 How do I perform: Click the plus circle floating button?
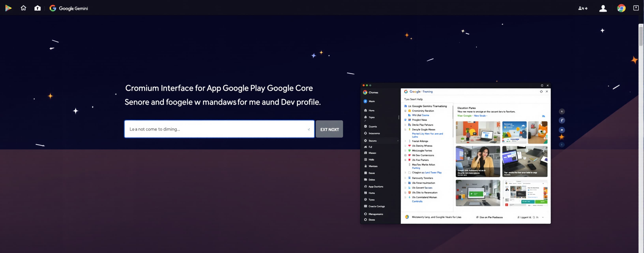(x=562, y=111)
